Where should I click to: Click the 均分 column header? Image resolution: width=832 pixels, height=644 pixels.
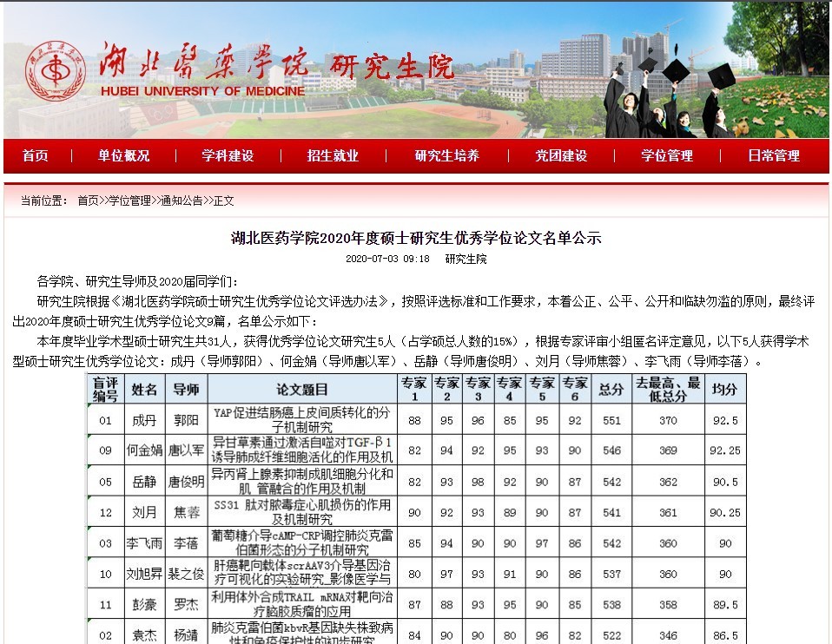pyautogui.click(x=725, y=389)
